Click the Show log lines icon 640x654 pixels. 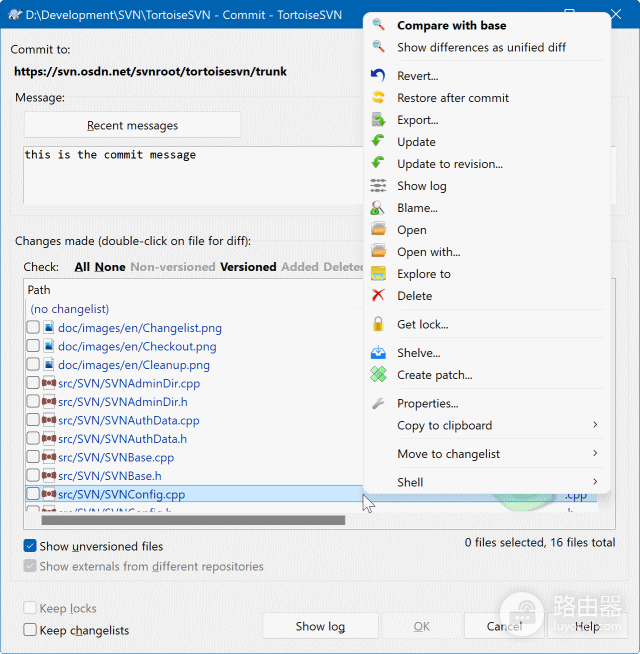pos(378,186)
